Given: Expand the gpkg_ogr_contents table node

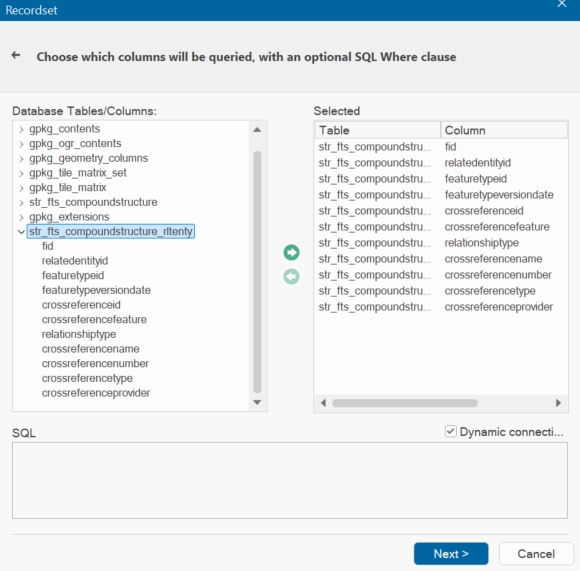Looking at the screenshot, I should (21, 144).
